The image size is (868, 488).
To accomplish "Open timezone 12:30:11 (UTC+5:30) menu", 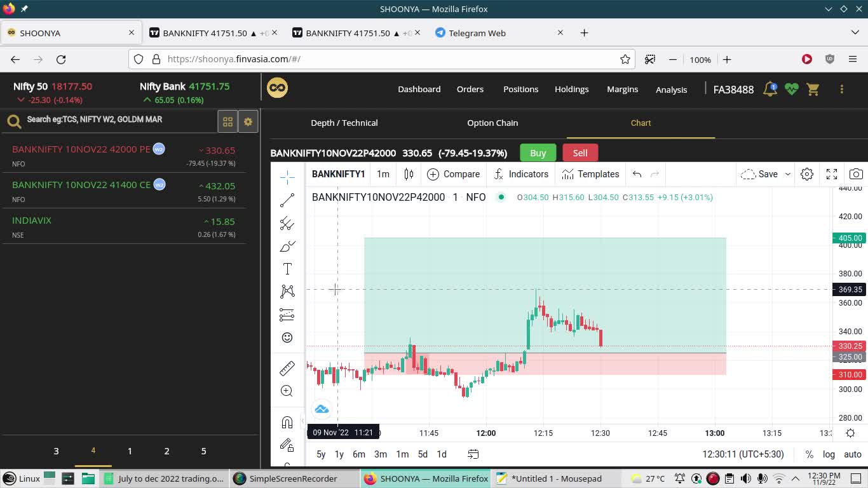I will [x=743, y=454].
